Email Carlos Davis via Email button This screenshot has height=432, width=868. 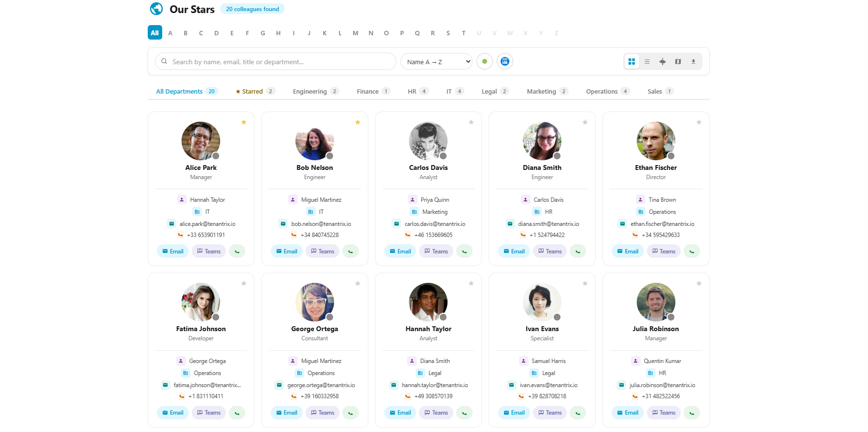[400, 251]
